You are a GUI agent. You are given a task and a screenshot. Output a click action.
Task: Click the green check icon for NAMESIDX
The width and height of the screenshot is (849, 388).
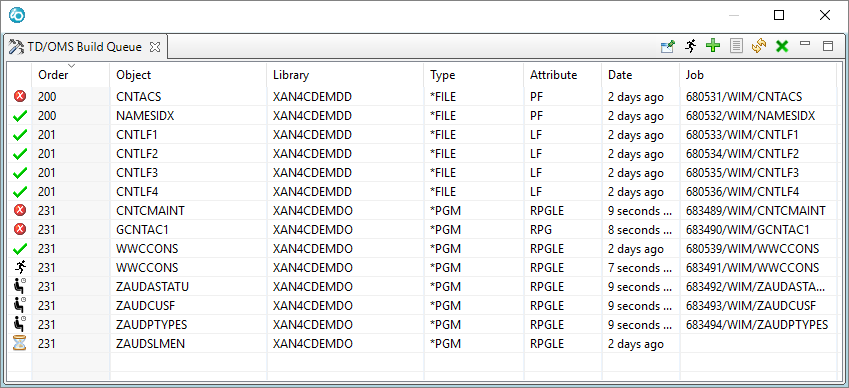click(20, 116)
